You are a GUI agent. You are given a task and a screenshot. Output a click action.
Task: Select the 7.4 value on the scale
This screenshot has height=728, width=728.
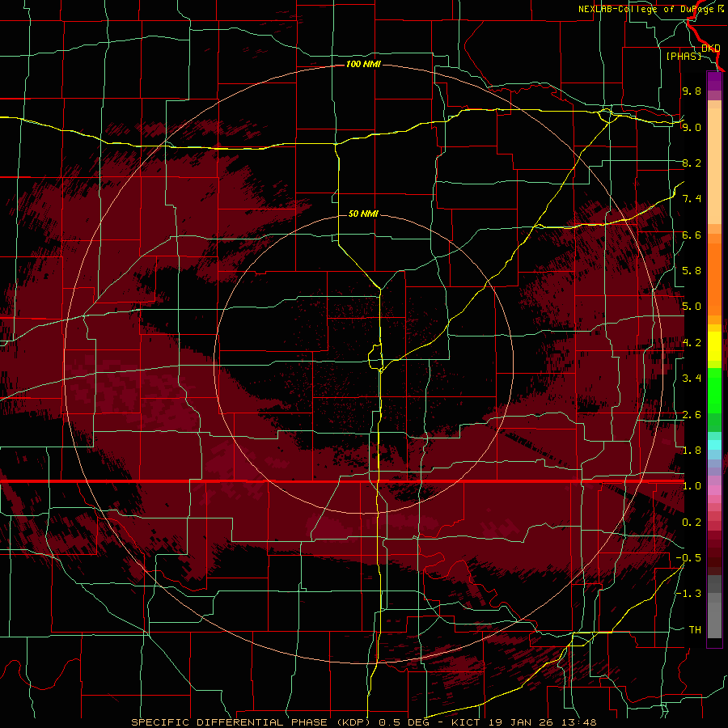click(x=692, y=199)
